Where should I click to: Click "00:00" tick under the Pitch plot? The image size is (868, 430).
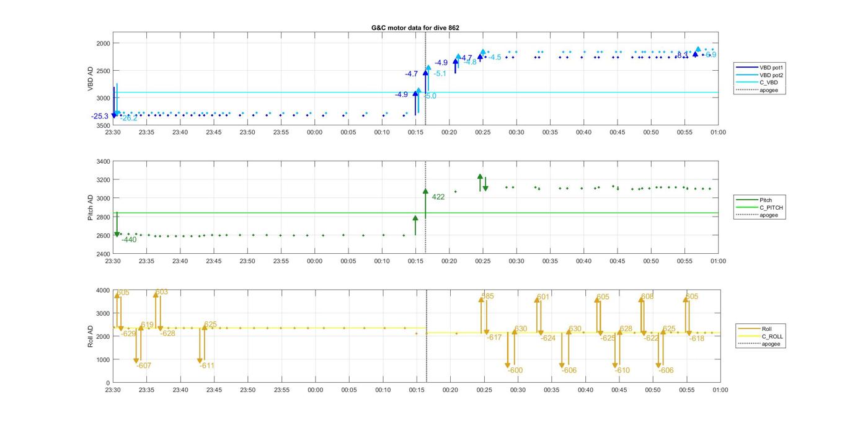coord(314,261)
